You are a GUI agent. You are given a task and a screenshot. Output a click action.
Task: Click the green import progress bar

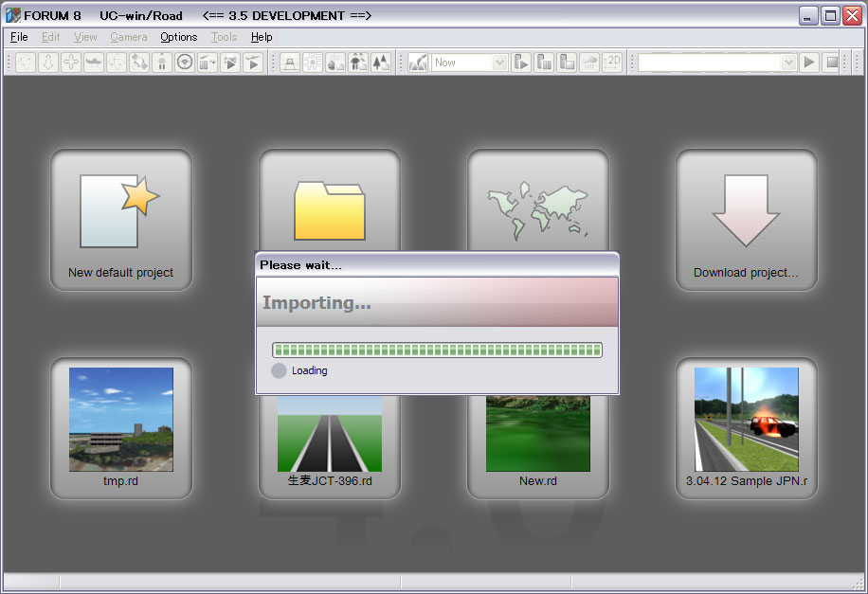point(437,350)
